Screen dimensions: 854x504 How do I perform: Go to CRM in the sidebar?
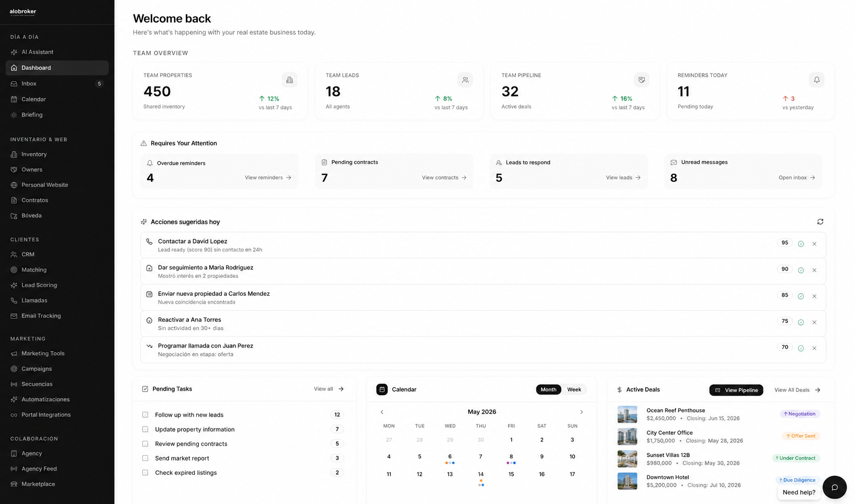pos(57,254)
